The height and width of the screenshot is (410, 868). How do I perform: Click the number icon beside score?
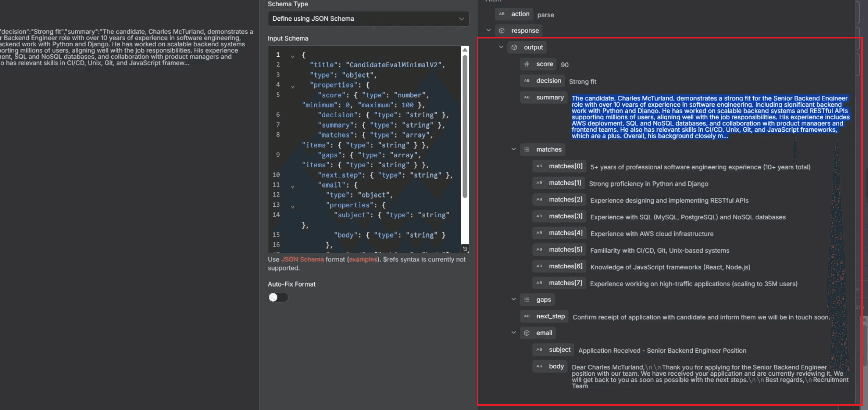click(527, 64)
